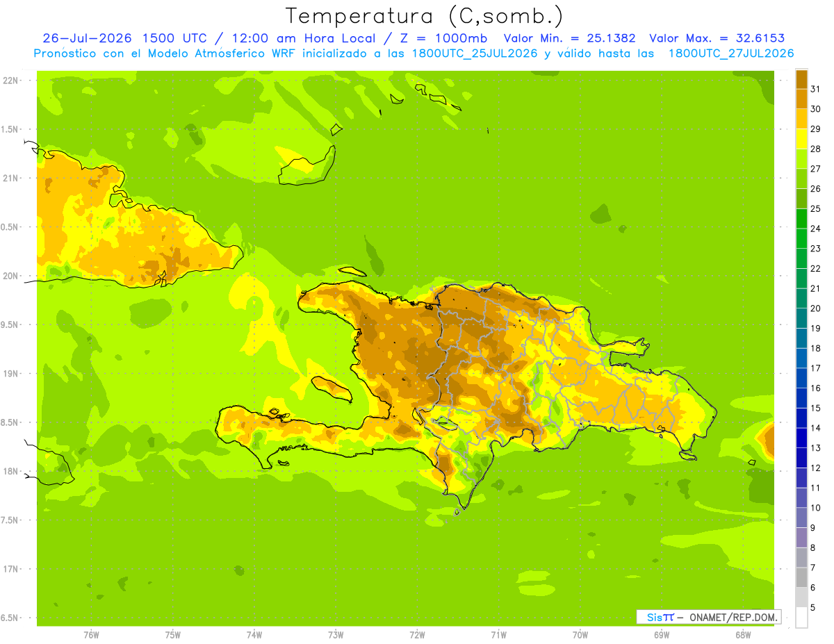Click the "76W" longitude axis label

(91, 634)
